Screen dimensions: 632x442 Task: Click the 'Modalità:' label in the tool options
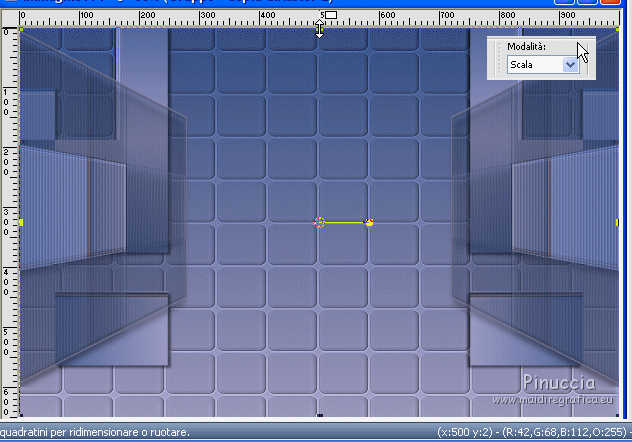coord(526,47)
